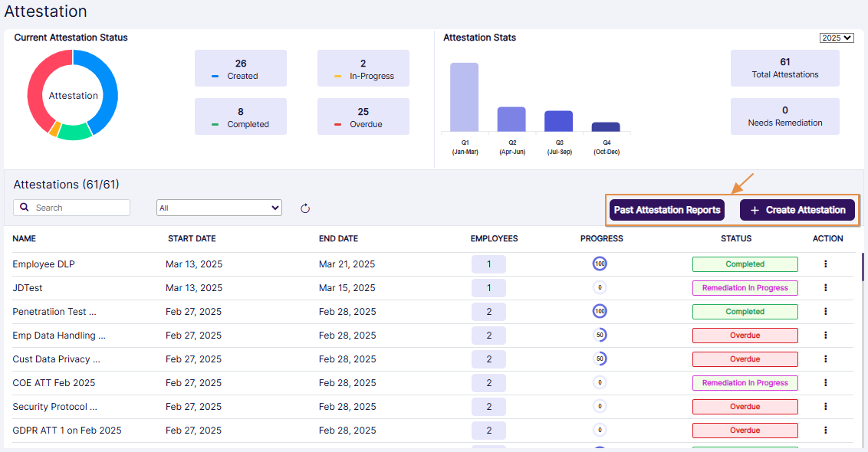Open the three-dot menu for JDTest
This screenshot has width=868, height=452.
pos(826,288)
